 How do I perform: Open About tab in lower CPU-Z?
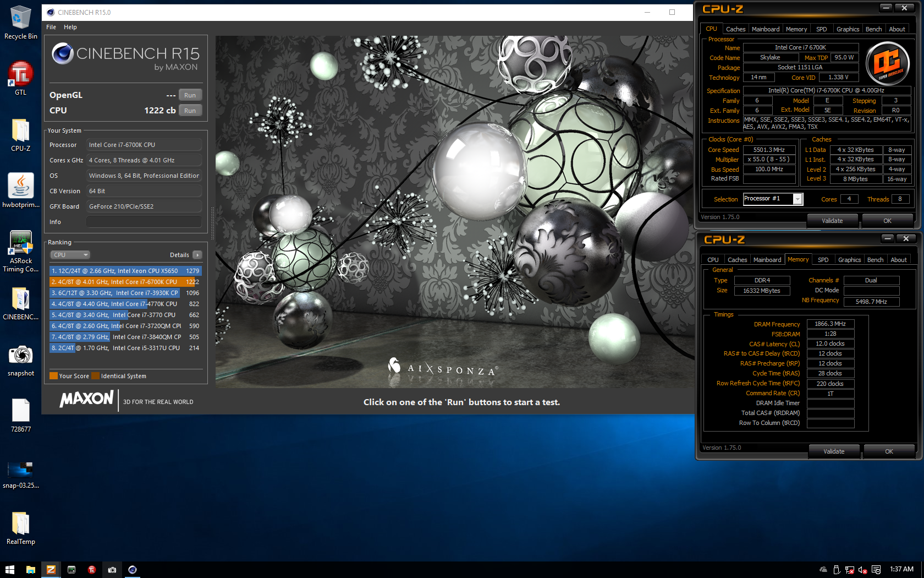tap(899, 260)
